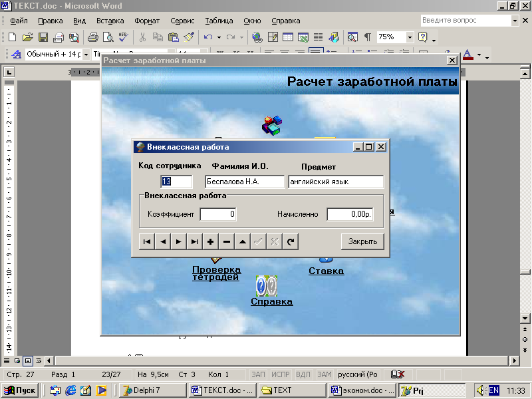Open Word help question icon
The width and height of the screenshot is (532, 399).
[x=423, y=37]
